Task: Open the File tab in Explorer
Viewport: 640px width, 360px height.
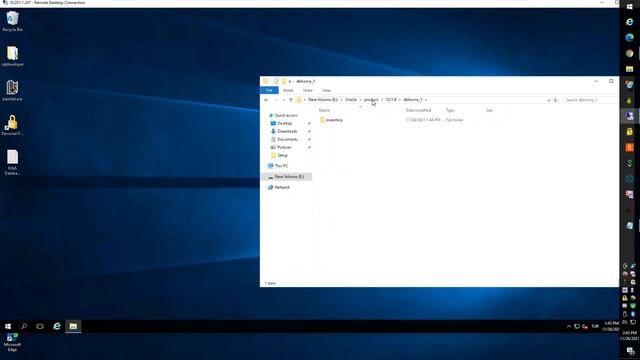Action: (269, 90)
